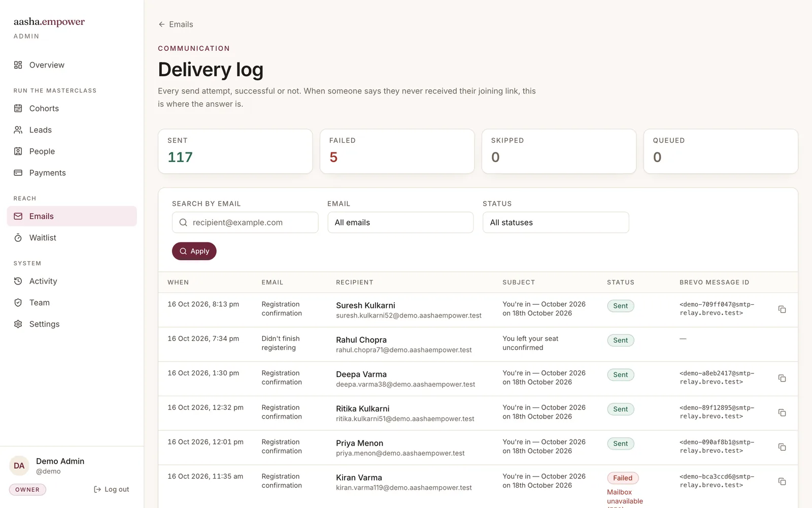Click recipient name Rahul Chopra
Viewport: 812px width, 508px height.
361,340
